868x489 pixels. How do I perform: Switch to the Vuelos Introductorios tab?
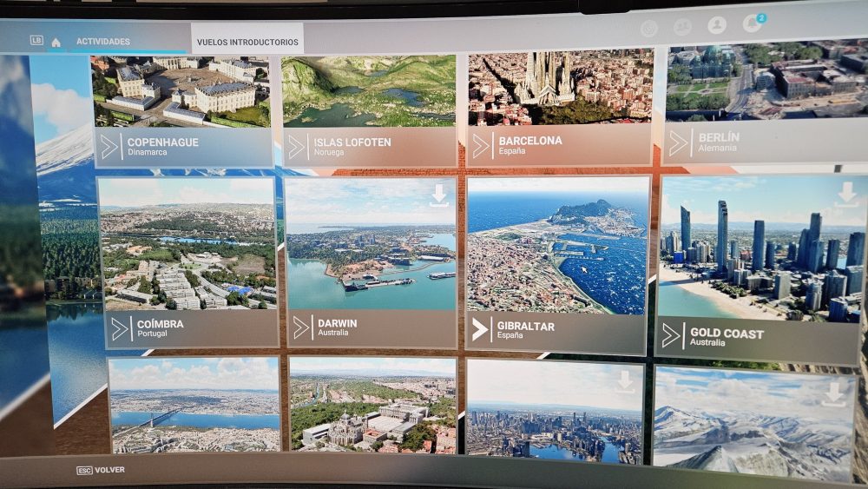point(247,41)
